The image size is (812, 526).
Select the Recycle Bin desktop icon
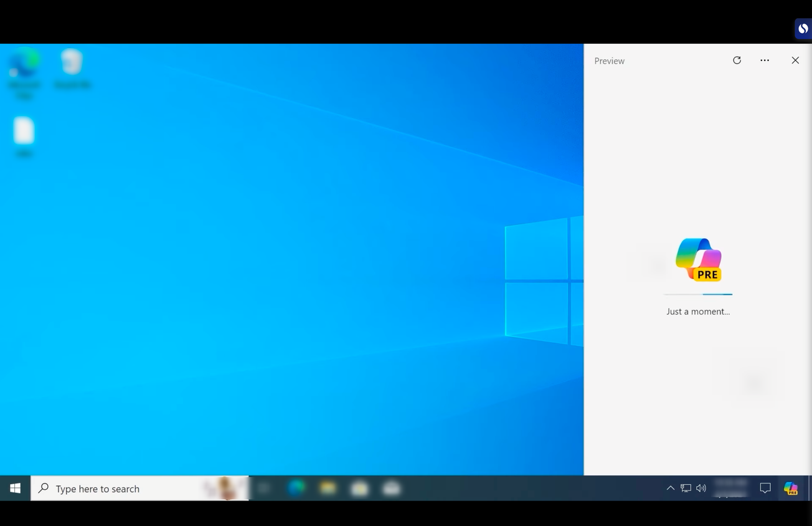tap(72, 69)
